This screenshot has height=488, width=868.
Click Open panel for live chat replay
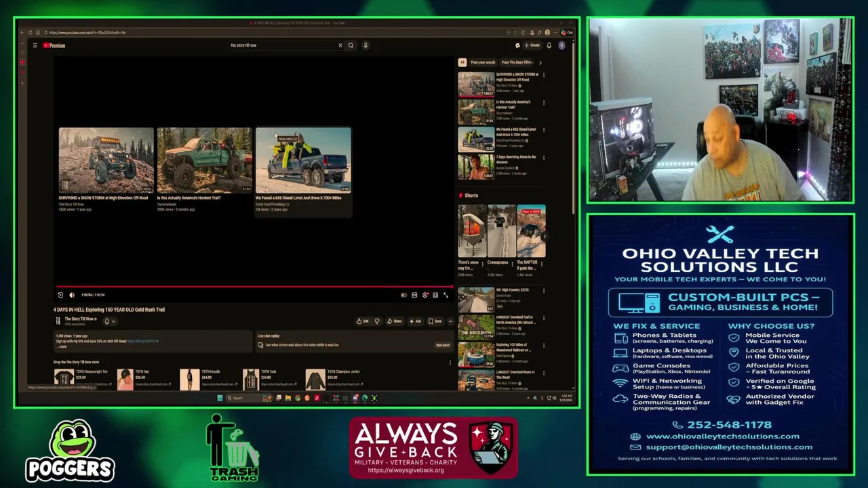point(442,345)
